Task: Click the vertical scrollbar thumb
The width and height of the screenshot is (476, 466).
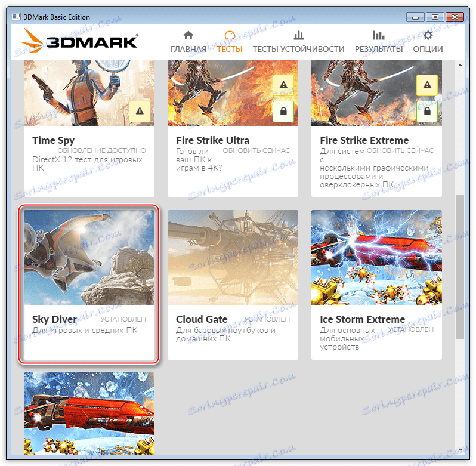Action: pyautogui.click(x=460, y=266)
